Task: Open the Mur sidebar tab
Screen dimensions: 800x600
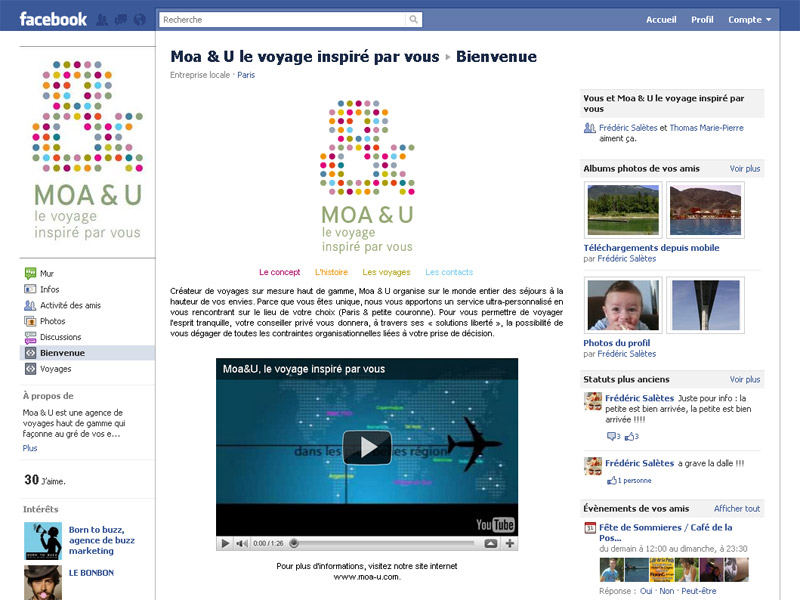Action: click(x=47, y=273)
